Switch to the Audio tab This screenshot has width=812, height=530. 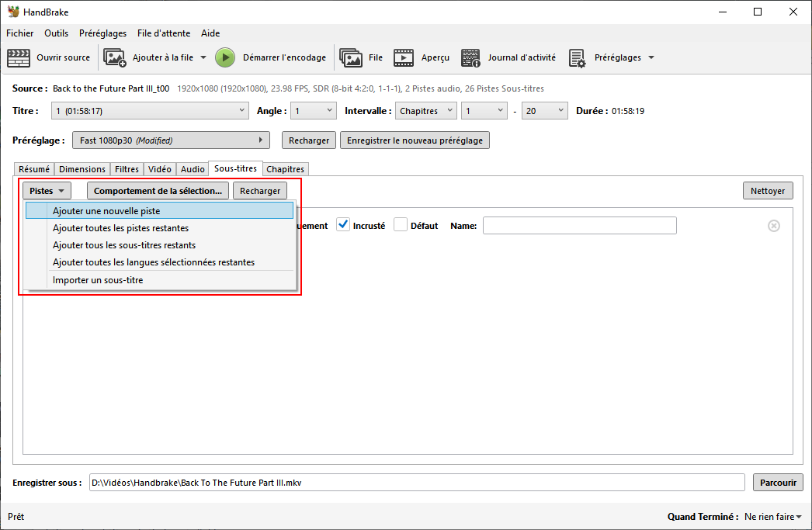pos(193,169)
